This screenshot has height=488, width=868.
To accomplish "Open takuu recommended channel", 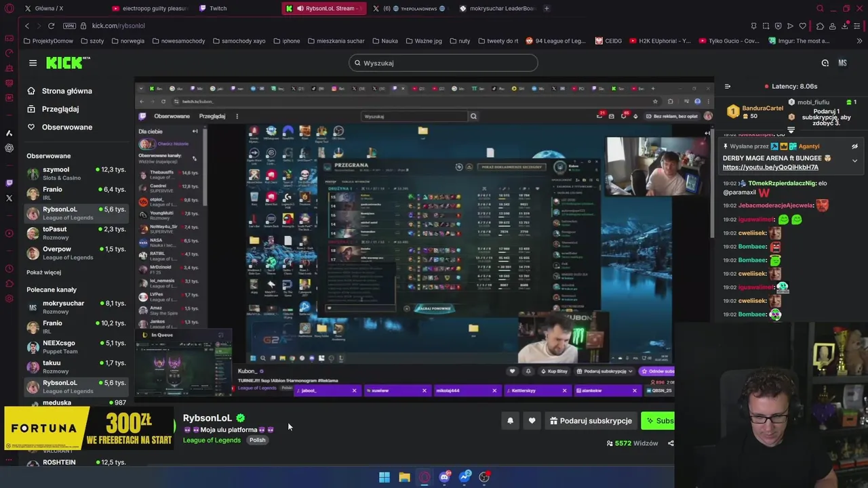I will pos(76,367).
